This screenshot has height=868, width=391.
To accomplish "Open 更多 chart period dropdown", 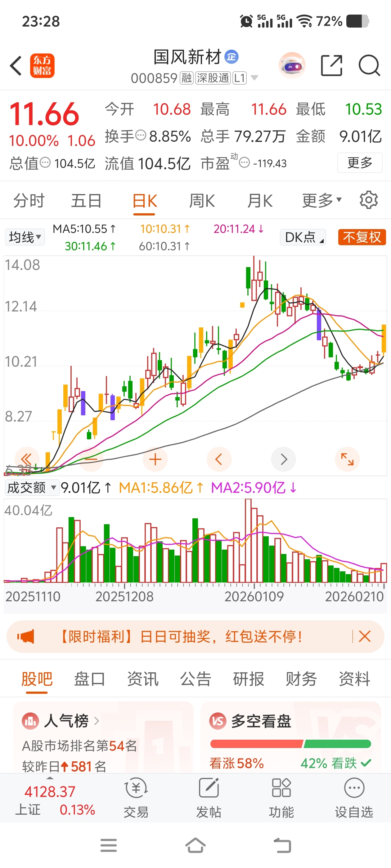I will (322, 201).
